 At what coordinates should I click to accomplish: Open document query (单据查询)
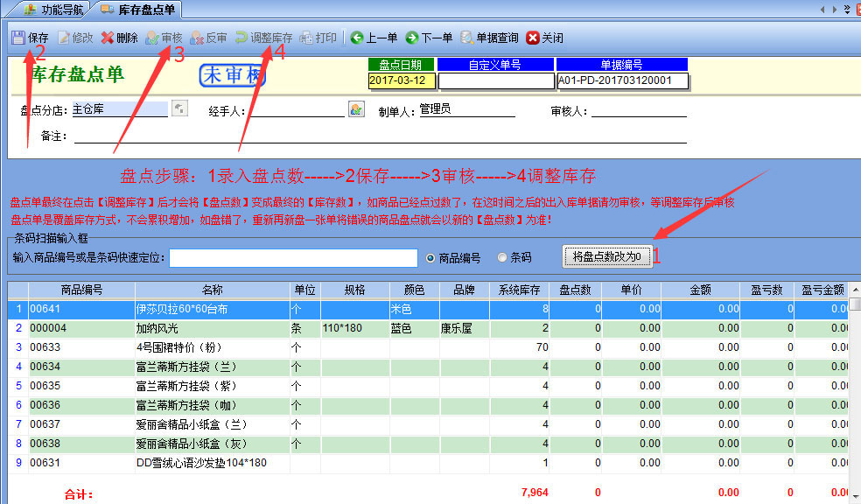pos(468,38)
